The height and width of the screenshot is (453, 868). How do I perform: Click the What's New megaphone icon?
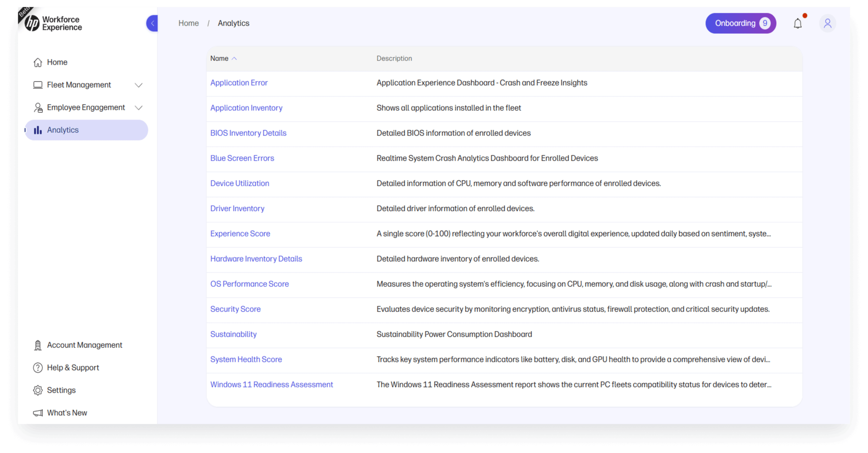click(x=38, y=413)
